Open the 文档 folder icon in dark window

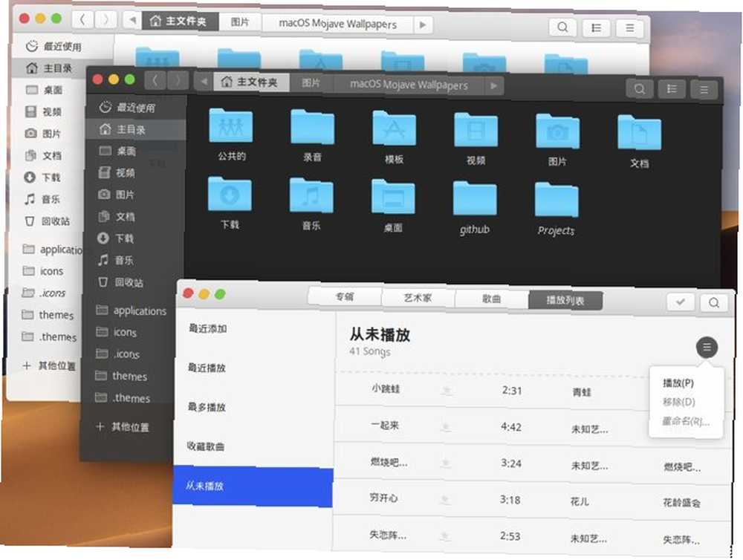coord(639,133)
